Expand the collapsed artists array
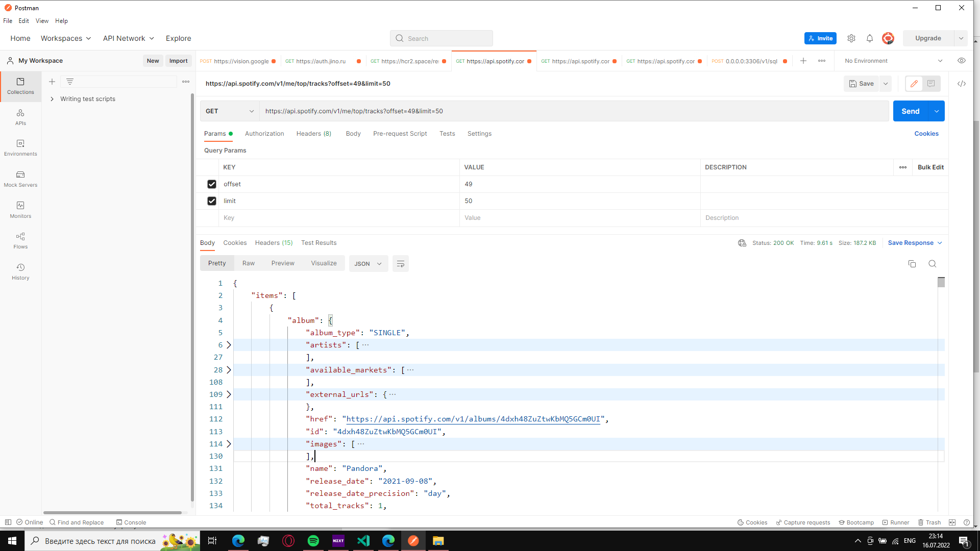Image resolution: width=980 pixels, height=551 pixels. [x=229, y=345]
